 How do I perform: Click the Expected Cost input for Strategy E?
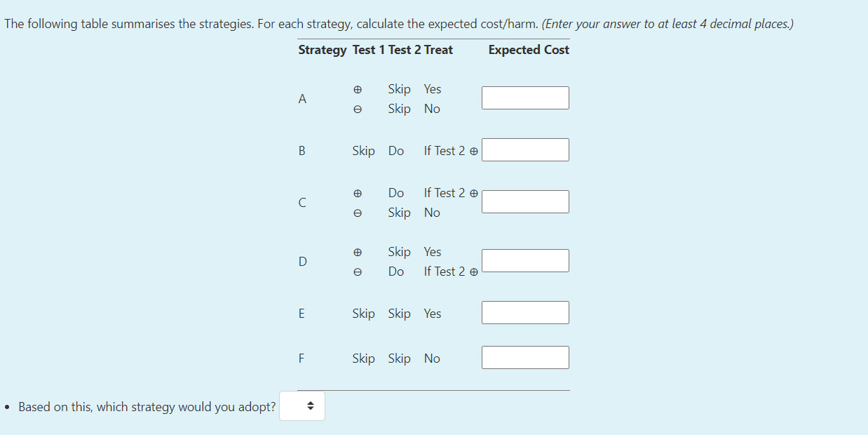pos(524,312)
